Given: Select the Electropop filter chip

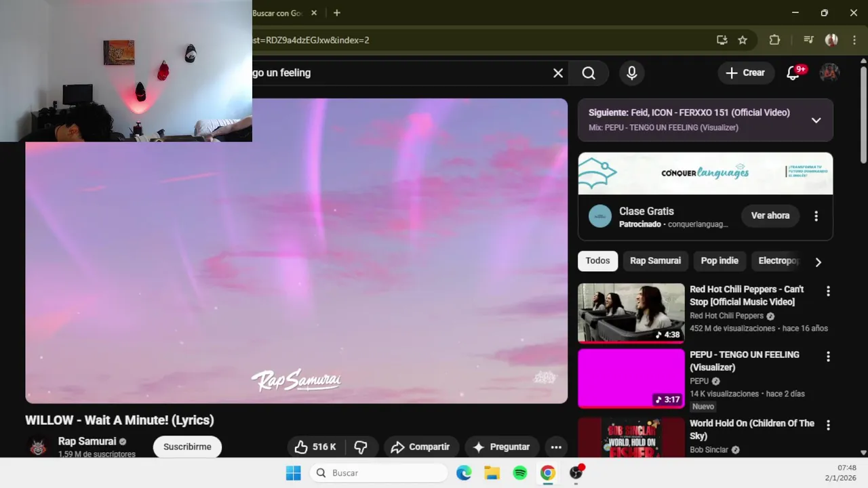Looking at the screenshot, I should (x=777, y=261).
